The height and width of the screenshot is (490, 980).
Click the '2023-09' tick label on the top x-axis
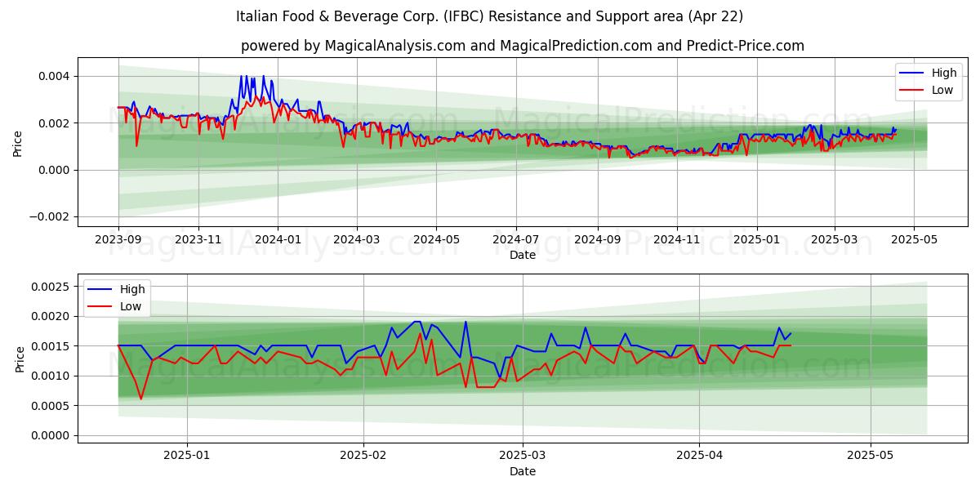118,239
